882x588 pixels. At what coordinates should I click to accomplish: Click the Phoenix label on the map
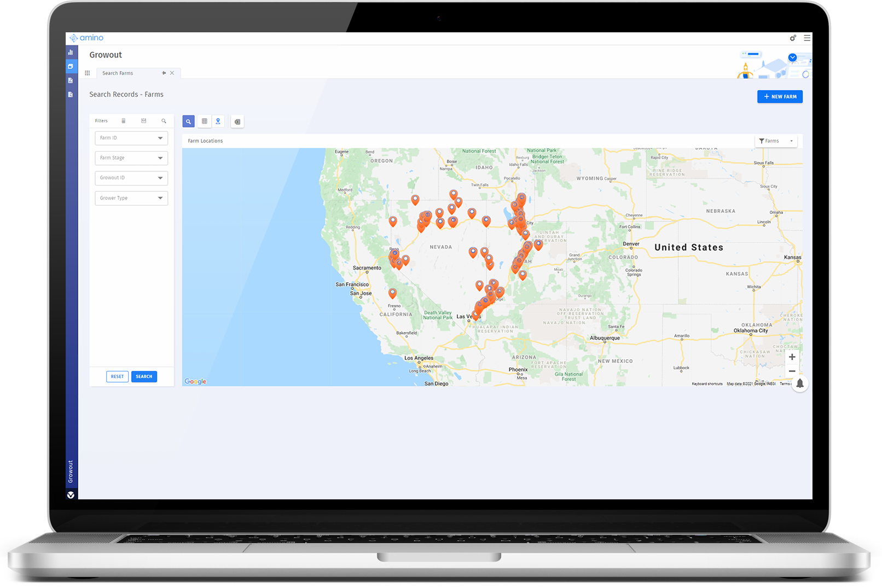[518, 370]
